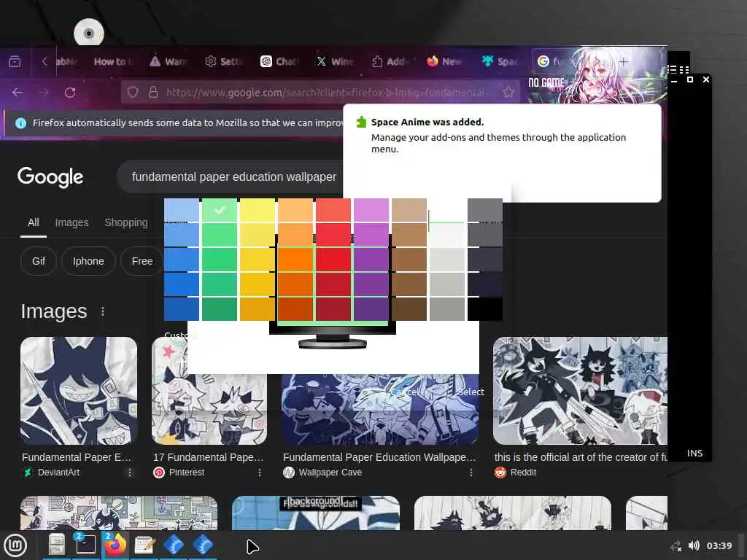
Task: Open the volume control in the tray
Action: [x=694, y=545]
